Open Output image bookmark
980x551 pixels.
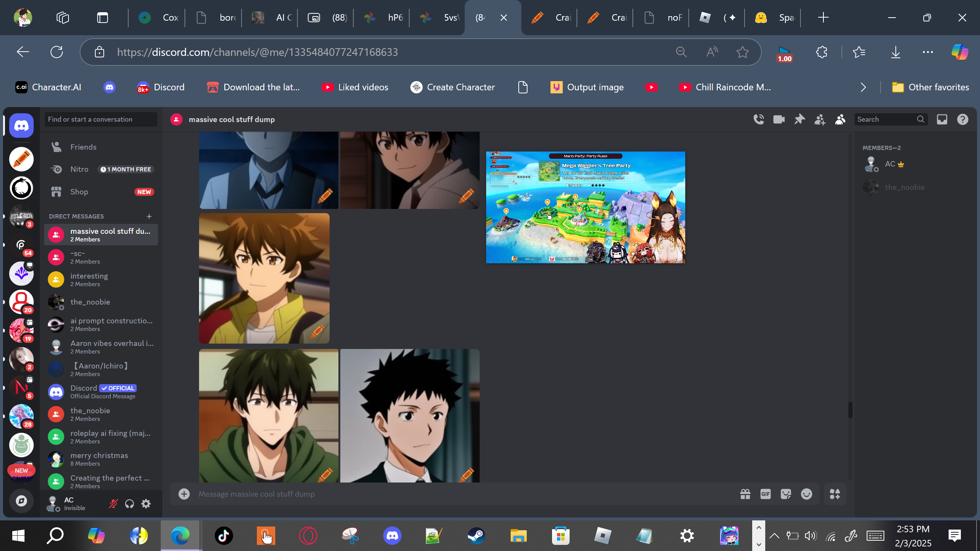point(587,87)
